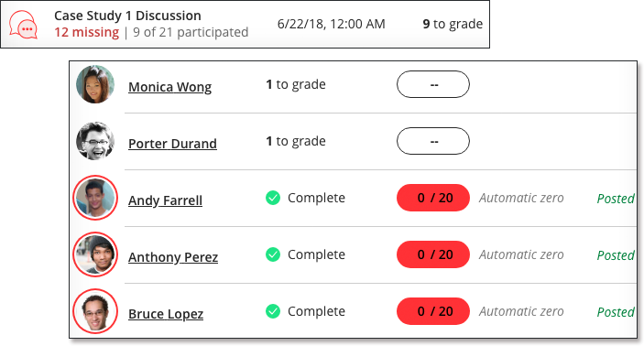Click red 0 / 20 grade for Bruce Lopez

pyautogui.click(x=433, y=311)
